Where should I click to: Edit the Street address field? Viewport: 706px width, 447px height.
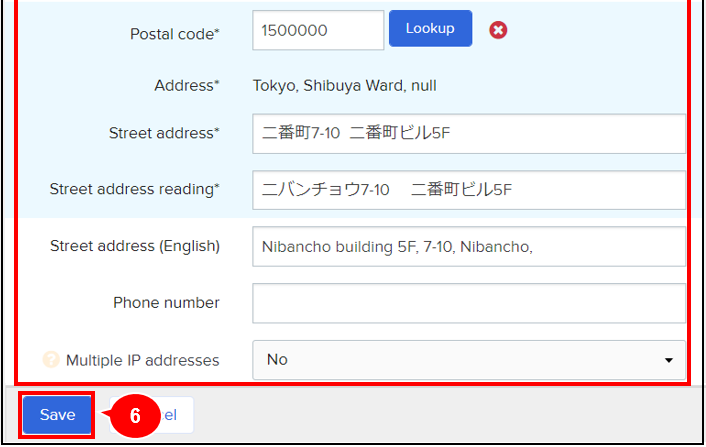click(469, 134)
